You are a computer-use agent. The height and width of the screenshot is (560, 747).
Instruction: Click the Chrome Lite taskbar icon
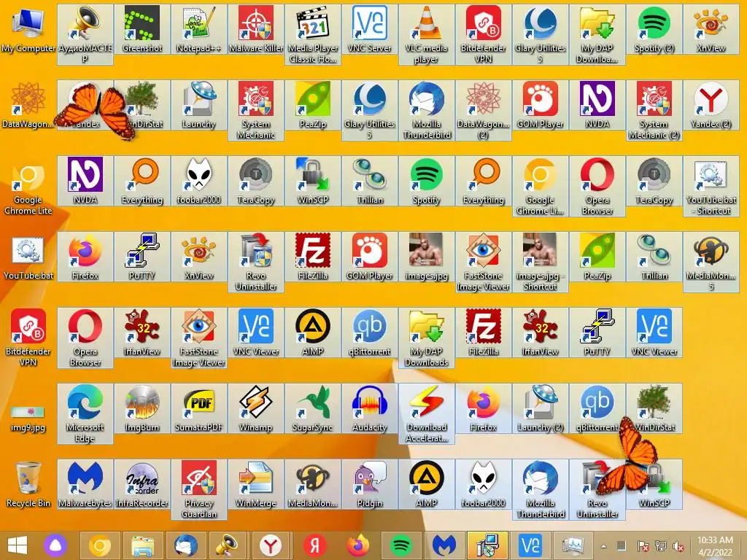click(x=99, y=545)
